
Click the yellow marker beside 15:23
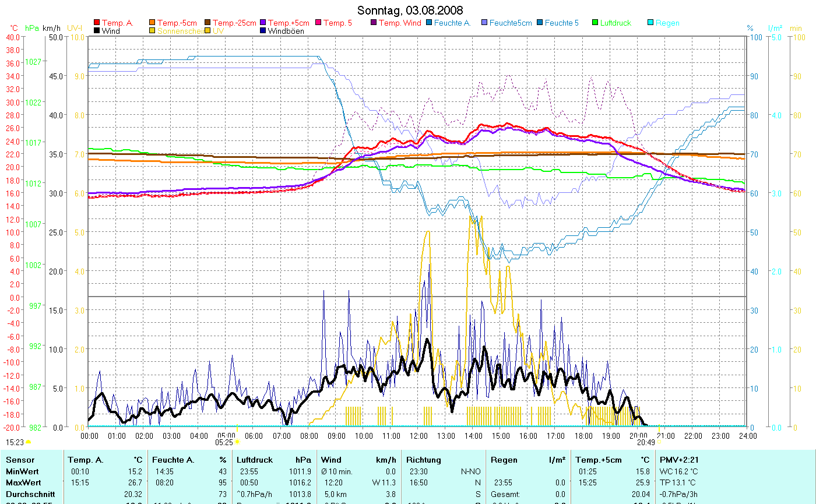tap(28, 442)
